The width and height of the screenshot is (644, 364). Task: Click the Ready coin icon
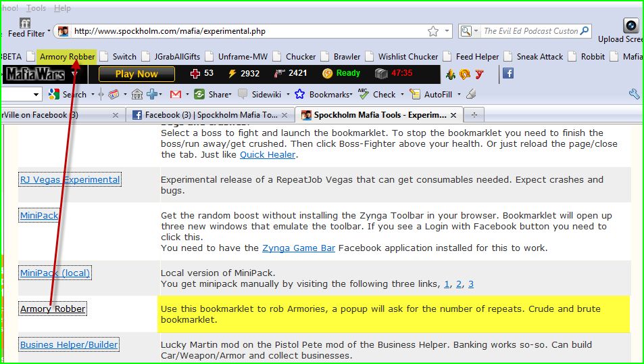point(327,74)
